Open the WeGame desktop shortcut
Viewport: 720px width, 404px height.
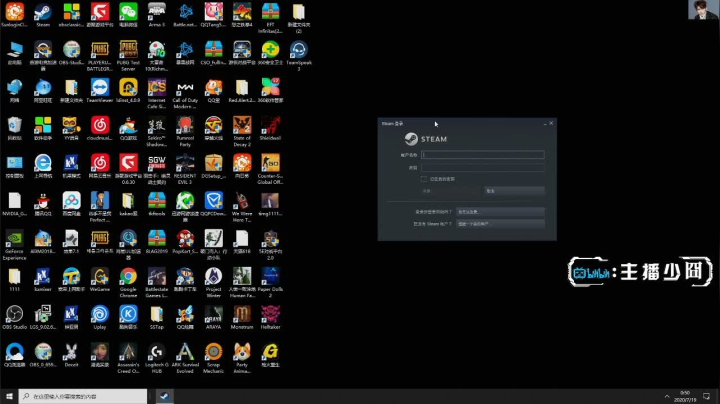100,280
